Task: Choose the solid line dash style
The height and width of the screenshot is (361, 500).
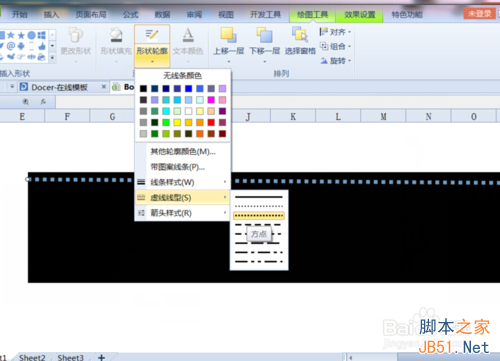Action: pyautogui.click(x=259, y=197)
